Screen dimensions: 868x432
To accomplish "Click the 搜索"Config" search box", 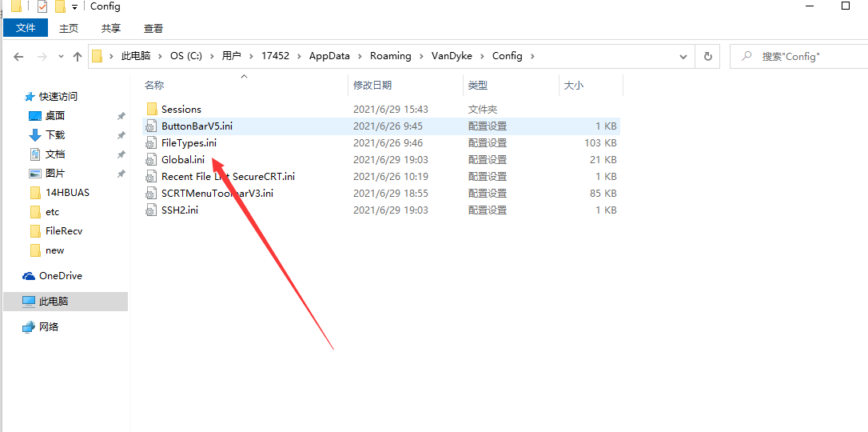I will pyautogui.click(x=798, y=56).
